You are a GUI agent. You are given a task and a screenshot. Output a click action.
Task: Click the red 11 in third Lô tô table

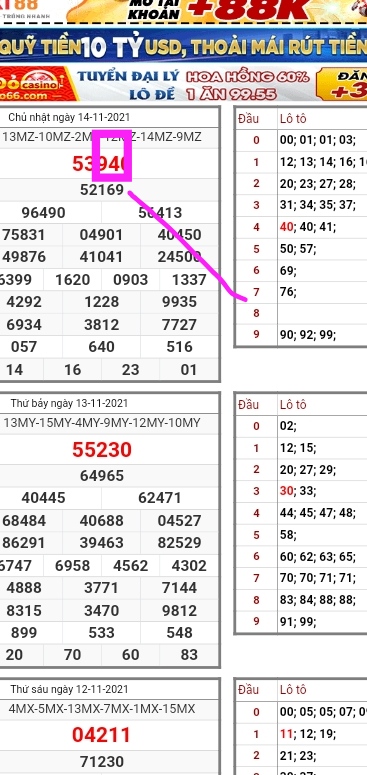(286, 733)
